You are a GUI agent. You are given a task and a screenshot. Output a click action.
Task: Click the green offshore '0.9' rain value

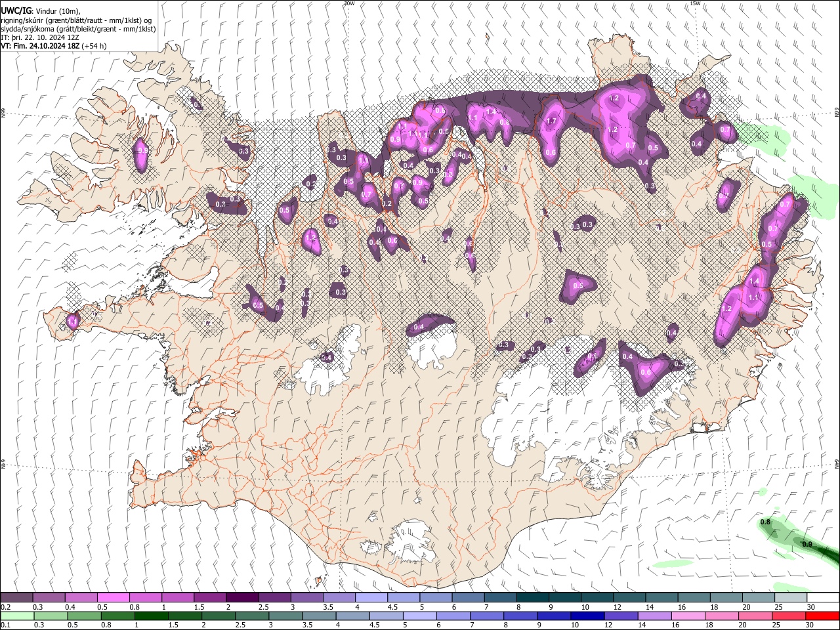click(807, 544)
